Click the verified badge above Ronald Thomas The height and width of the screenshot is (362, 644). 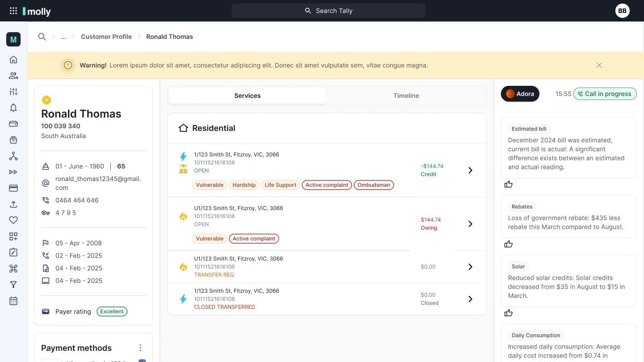click(x=46, y=100)
